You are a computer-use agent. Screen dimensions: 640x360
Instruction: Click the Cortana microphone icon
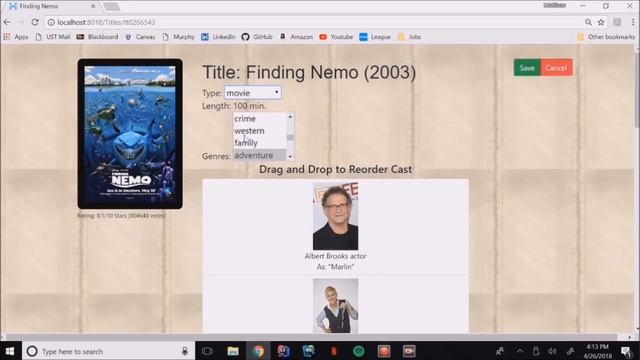pos(185,351)
